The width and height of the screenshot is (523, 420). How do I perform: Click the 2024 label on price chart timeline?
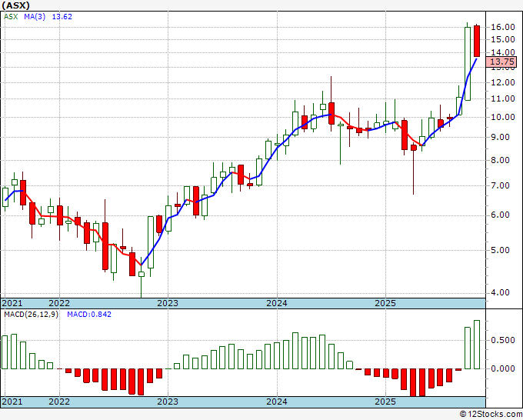(277, 303)
